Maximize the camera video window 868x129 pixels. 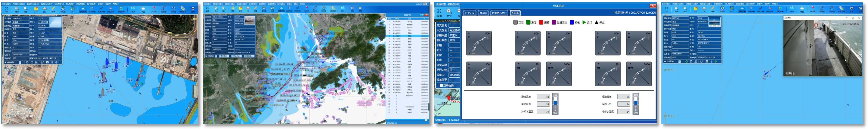coord(852,17)
